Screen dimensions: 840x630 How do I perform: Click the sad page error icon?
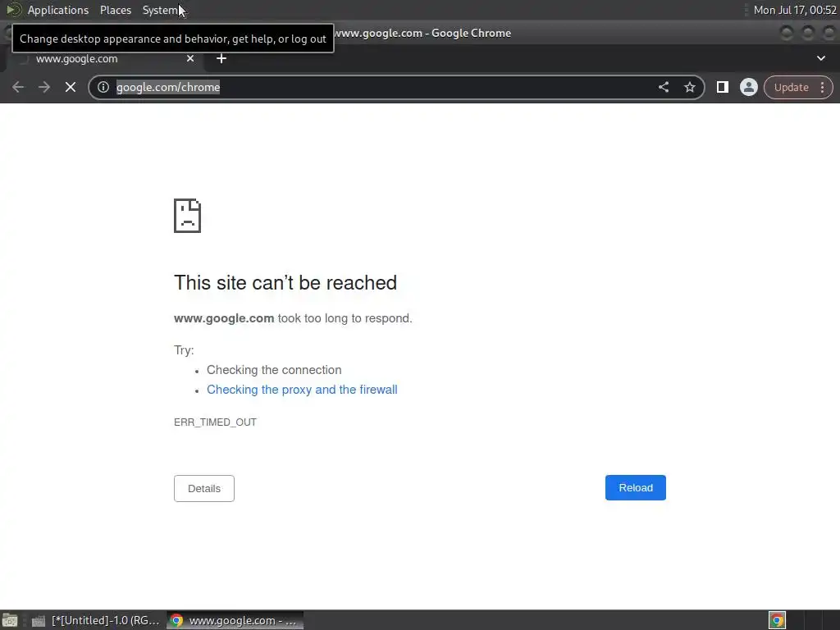coord(188,216)
